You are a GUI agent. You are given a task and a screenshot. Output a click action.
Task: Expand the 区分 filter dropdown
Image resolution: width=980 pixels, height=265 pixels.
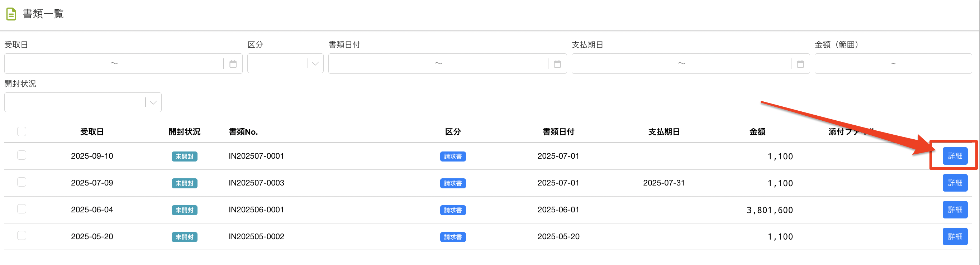point(315,64)
